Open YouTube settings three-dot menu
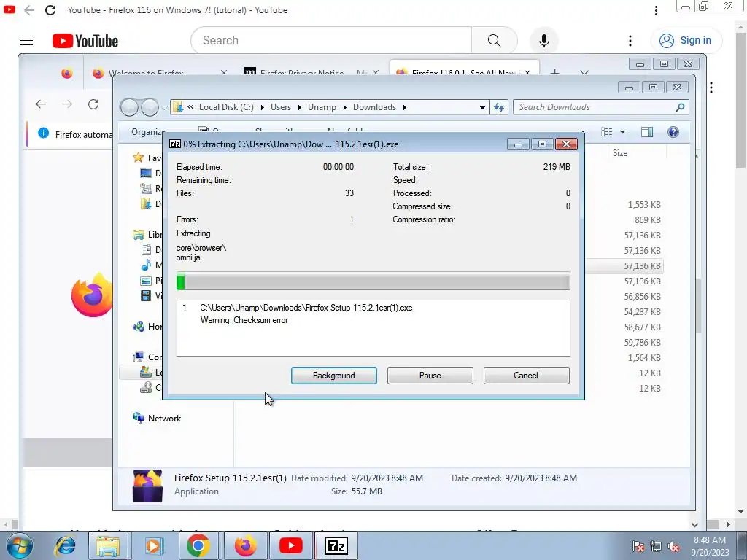Viewport: 747px width, 560px height. pos(630,41)
